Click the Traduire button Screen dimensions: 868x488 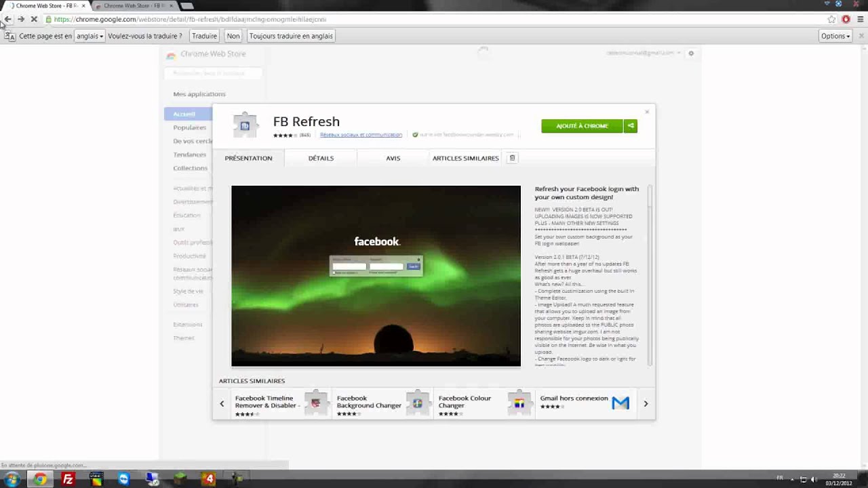tap(204, 36)
